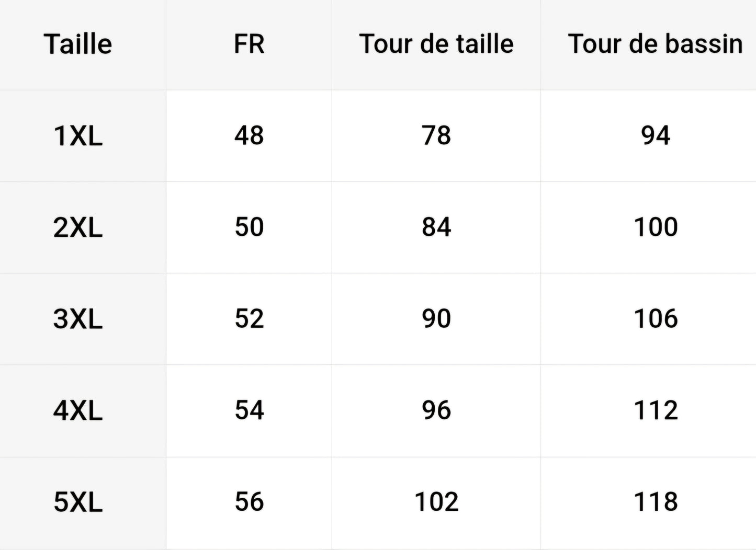The height and width of the screenshot is (550, 756).
Task: Select FR value 54 cell
Action: pyautogui.click(x=249, y=410)
